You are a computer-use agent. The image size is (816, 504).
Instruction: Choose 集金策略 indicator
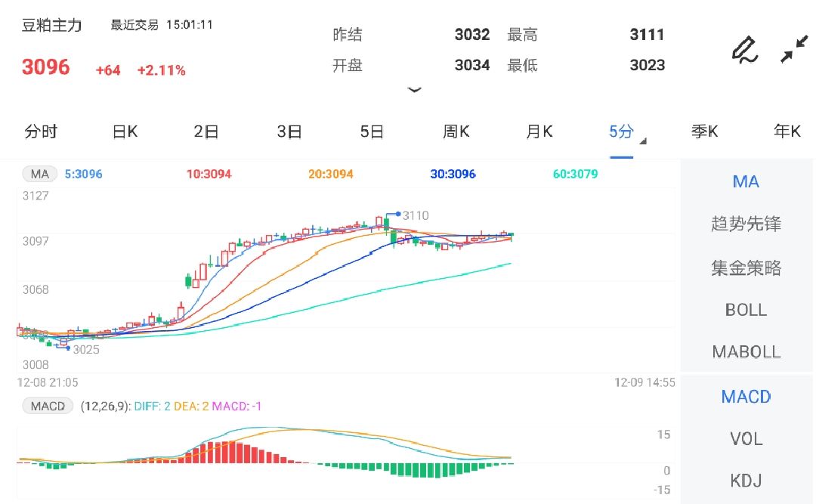746,267
